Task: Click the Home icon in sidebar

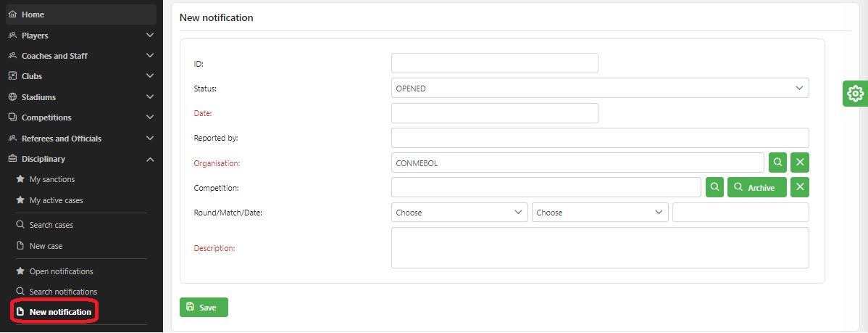Action: (x=12, y=15)
